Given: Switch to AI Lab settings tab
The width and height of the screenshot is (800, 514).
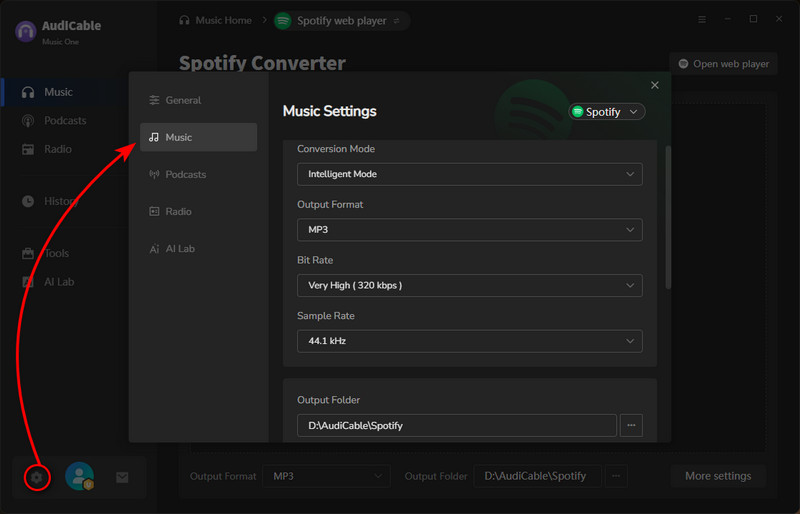Looking at the screenshot, I should pyautogui.click(x=198, y=249).
